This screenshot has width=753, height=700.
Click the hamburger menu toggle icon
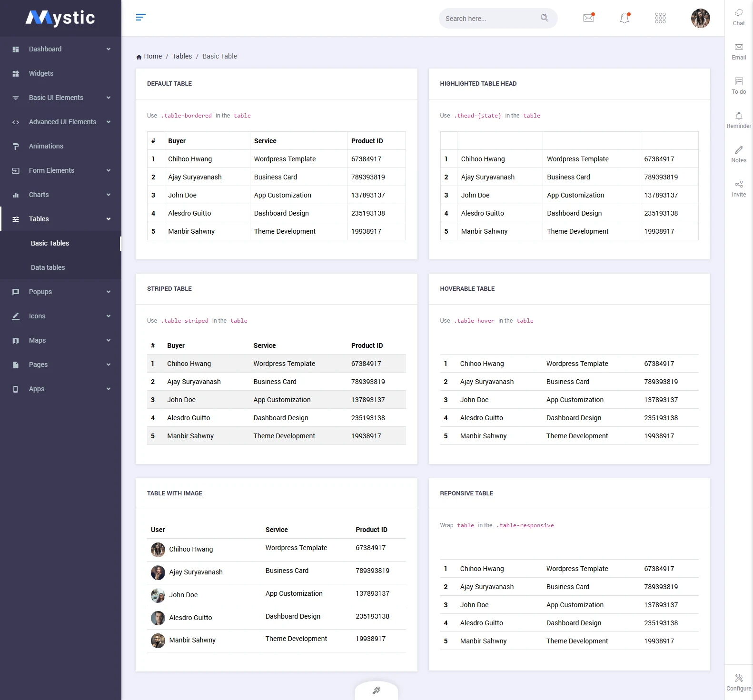(140, 18)
